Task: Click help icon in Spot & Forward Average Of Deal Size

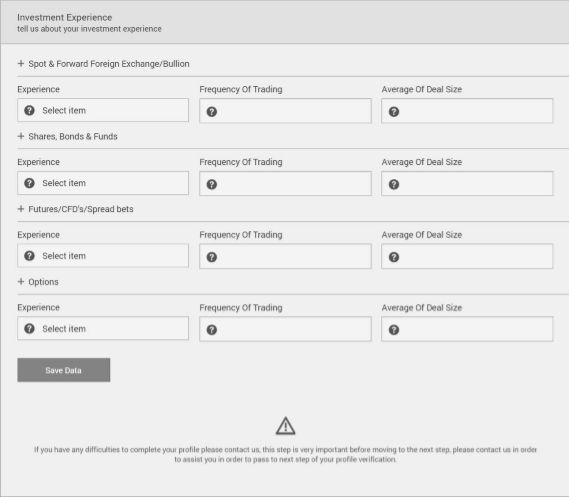Action: click(x=394, y=112)
